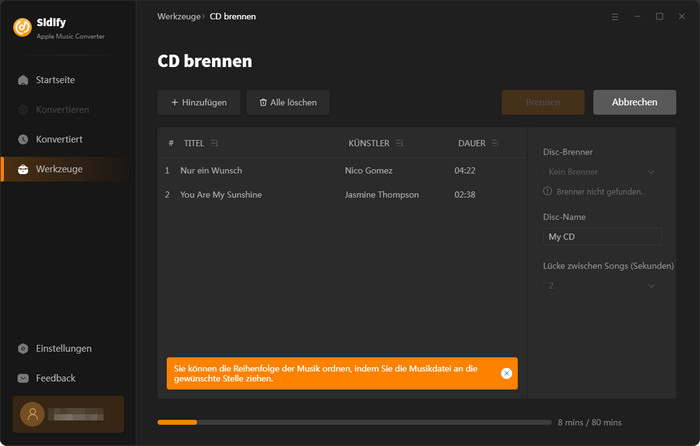Screen dimensions: 700x446
Task: Open Einstellungen settings
Action: click(x=54, y=349)
